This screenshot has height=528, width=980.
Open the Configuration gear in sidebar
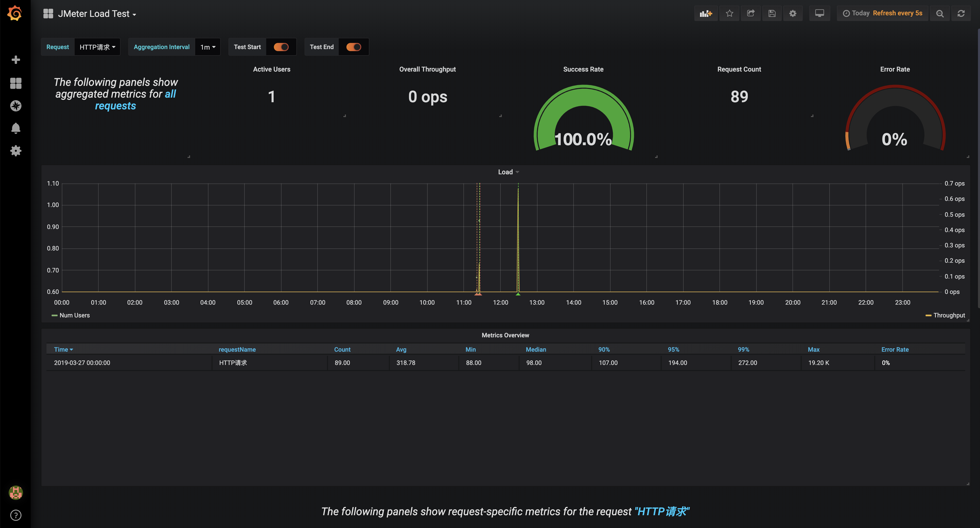click(16, 151)
